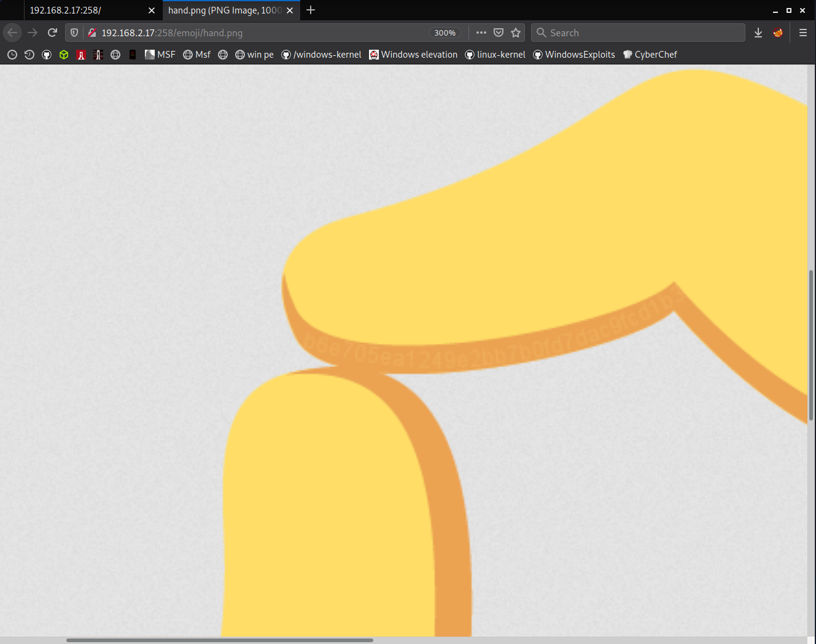816x644 pixels.
Task: Close the hand.png tab
Action: (290, 10)
